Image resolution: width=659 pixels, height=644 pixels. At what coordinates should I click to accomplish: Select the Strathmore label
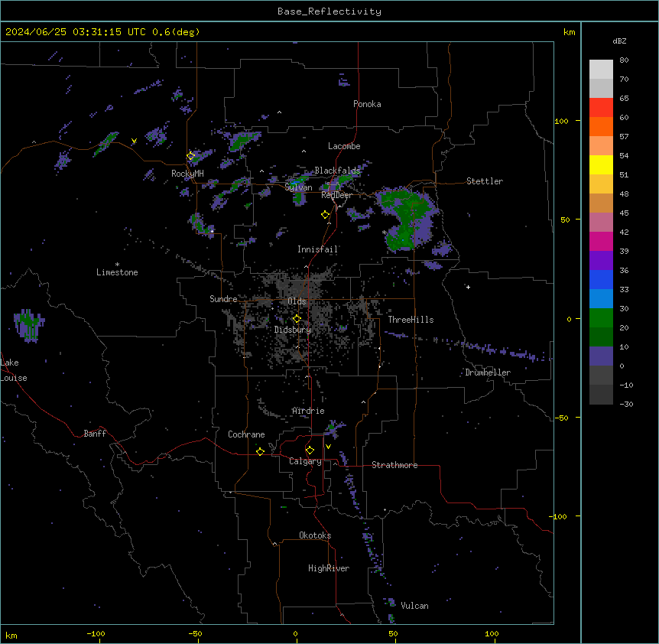click(x=394, y=465)
